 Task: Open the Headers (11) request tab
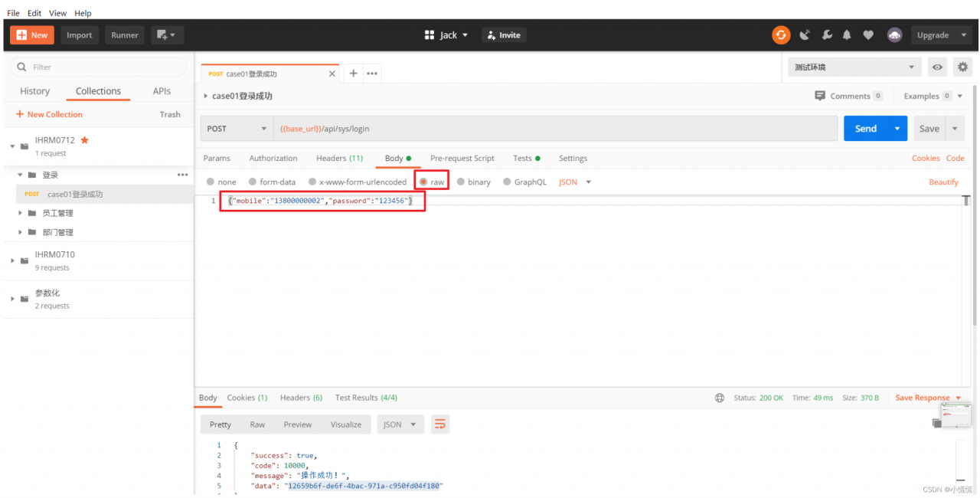point(339,159)
